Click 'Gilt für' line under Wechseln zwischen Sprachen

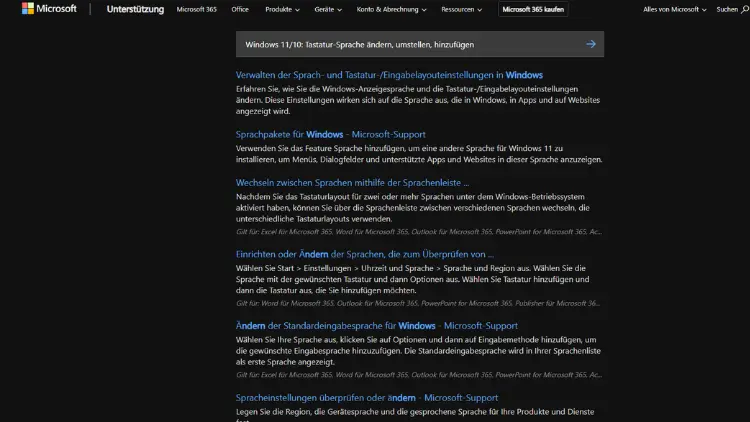[x=419, y=232]
